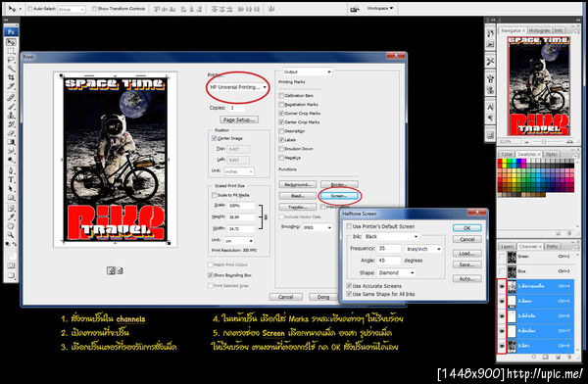588x384 pixels.
Task: Select the Dodge tool
Action: pyautogui.click(x=11, y=160)
